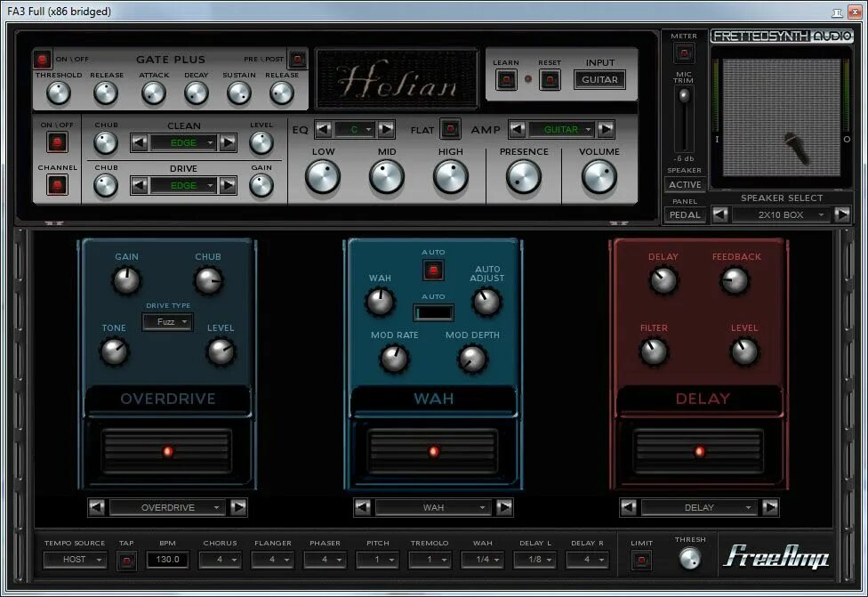Click next speaker arrow
This screenshot has height=597, width=868.
click(842, 214)
